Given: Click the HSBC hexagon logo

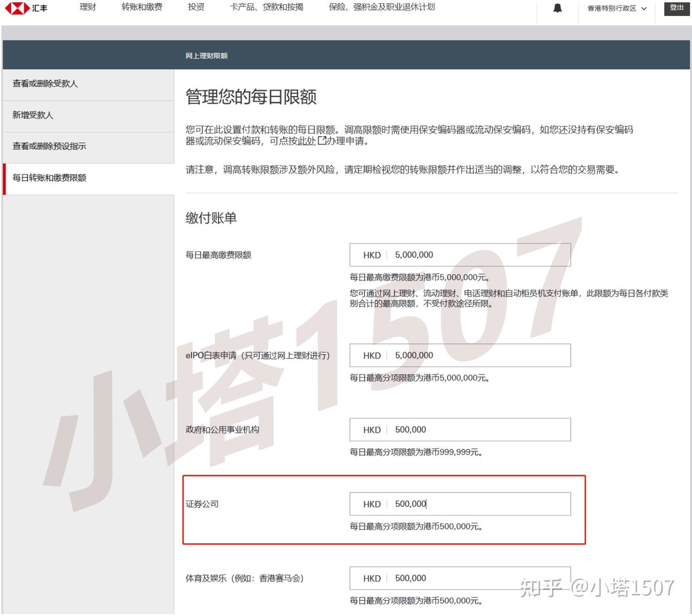Looking at the screenshot, I should tap(17, 7).
